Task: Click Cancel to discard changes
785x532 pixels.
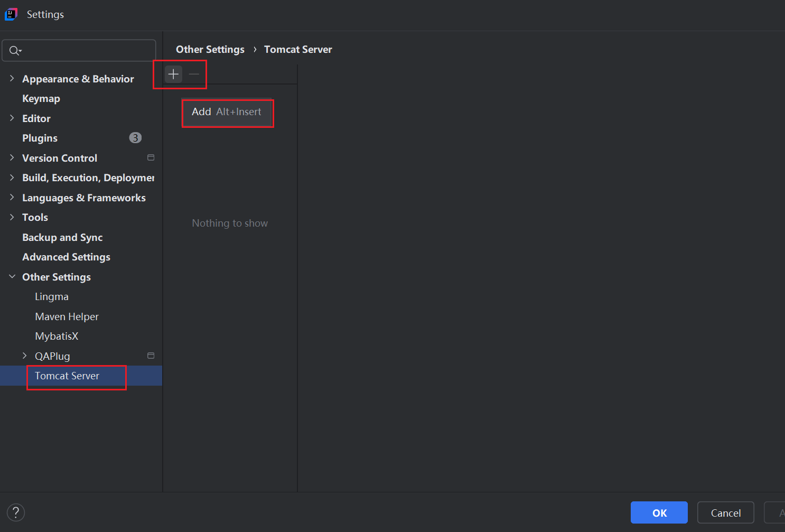Action: tap(726, 512)
